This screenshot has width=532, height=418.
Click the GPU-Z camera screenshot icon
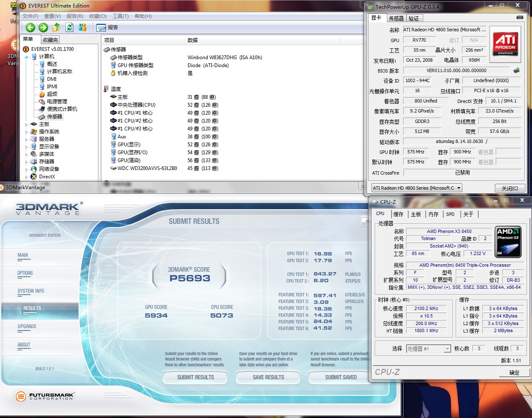coord(519,18)
